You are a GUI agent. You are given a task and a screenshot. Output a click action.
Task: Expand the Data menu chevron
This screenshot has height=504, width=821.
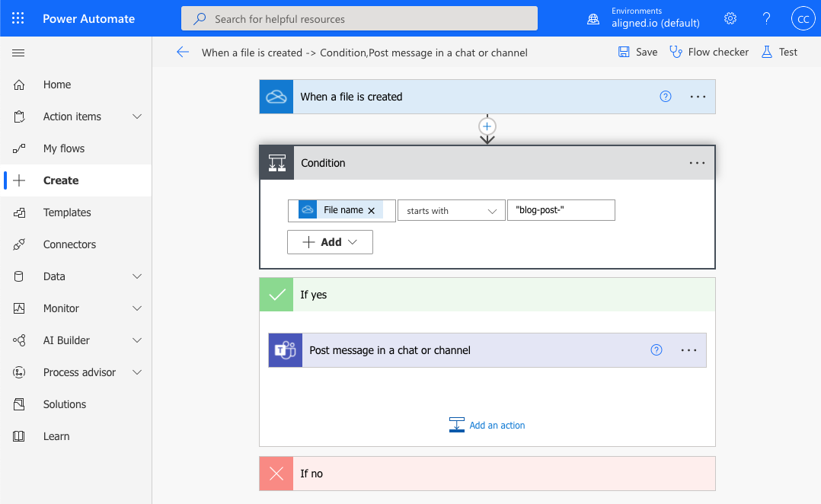pos(137,276)
